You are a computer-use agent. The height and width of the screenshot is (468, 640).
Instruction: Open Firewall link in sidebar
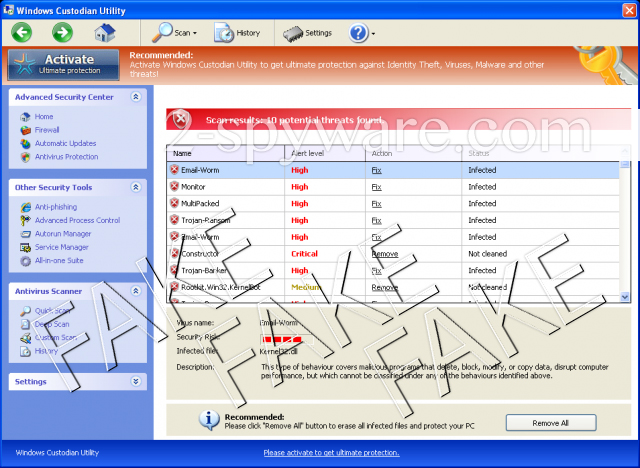click(47, 130)
